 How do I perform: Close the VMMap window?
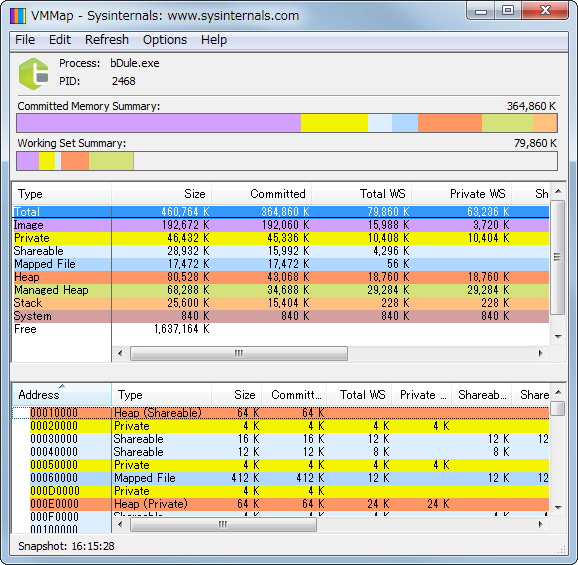[545, 11]
